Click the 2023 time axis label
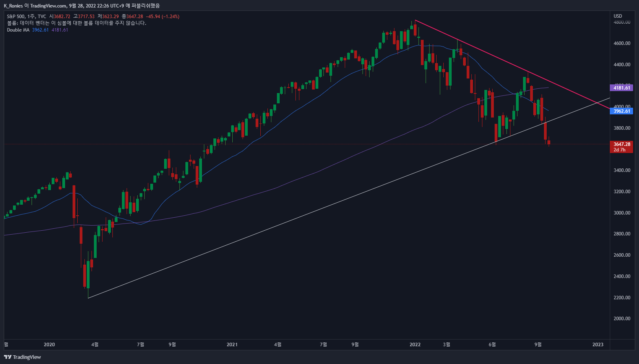 (x=598, y=345)
